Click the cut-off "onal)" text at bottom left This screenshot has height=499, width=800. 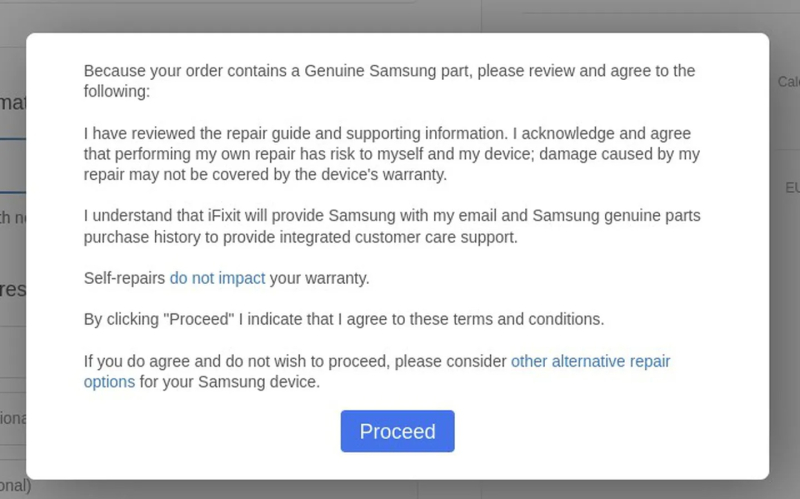(x=14, y=487)
